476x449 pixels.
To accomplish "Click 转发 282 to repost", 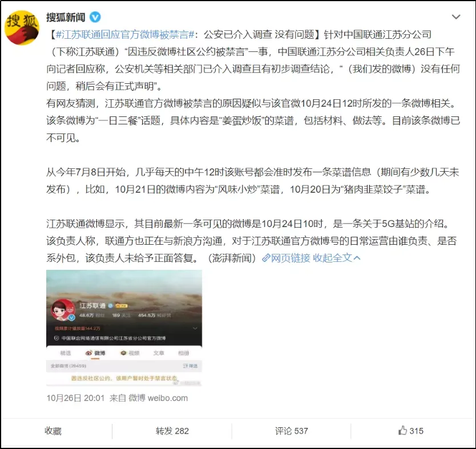I will pos(172,431).
